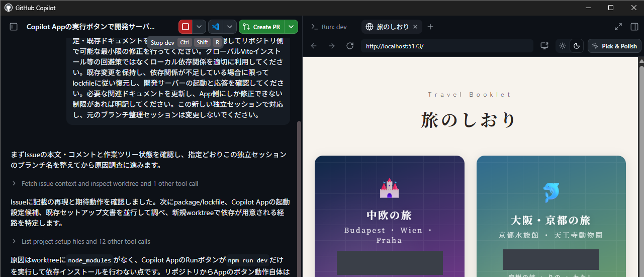
Task: Add a new tab with plus icon
Action: click(x=430, y=27)
